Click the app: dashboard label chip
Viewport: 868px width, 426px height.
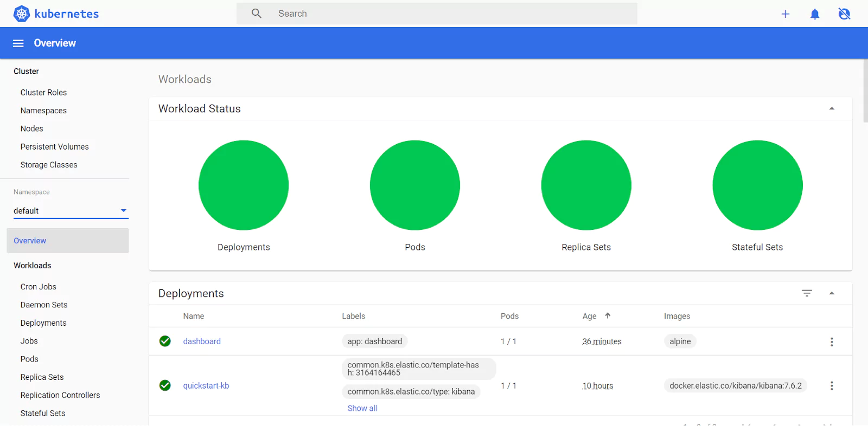pos(375,341)
